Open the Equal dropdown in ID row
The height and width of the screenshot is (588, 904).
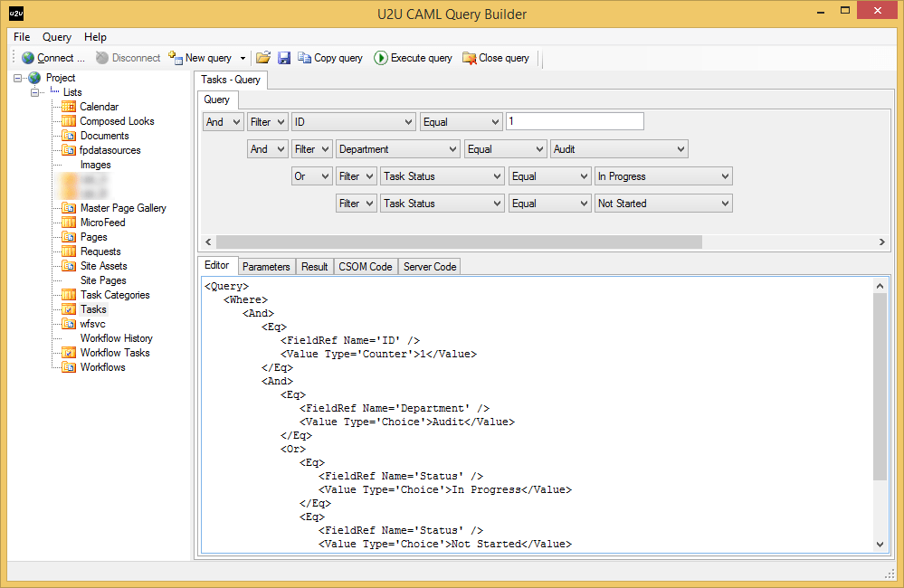(462, 121)
